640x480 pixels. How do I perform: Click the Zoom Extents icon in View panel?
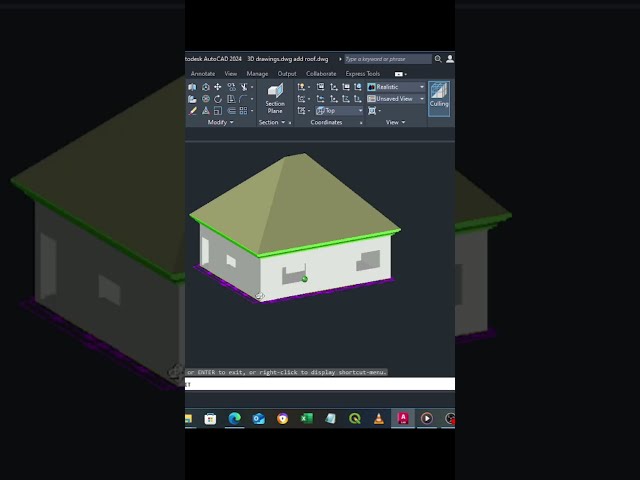point(372,111)
